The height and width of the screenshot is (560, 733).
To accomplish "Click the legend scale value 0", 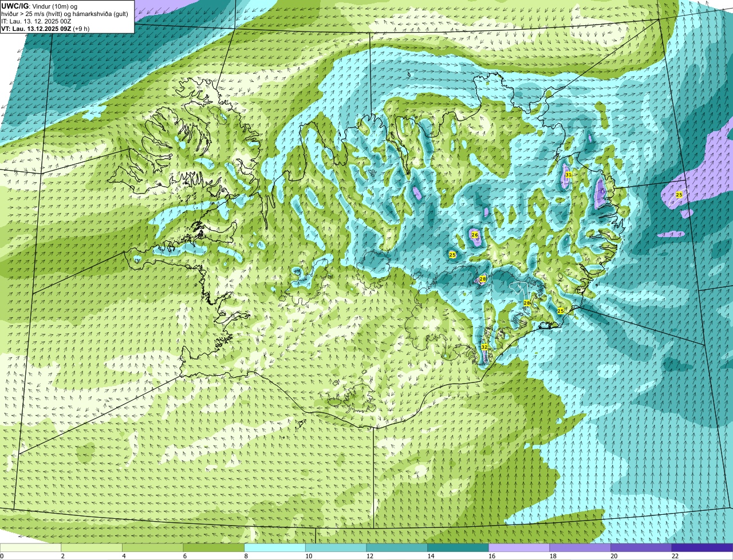I will [2, 556].
